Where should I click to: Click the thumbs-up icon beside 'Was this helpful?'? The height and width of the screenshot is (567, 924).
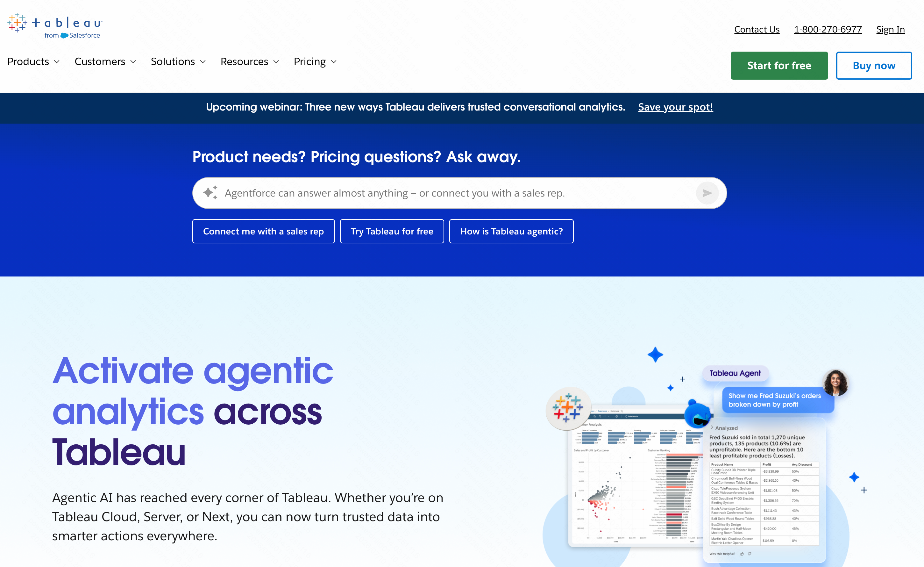tap(742, 554)
